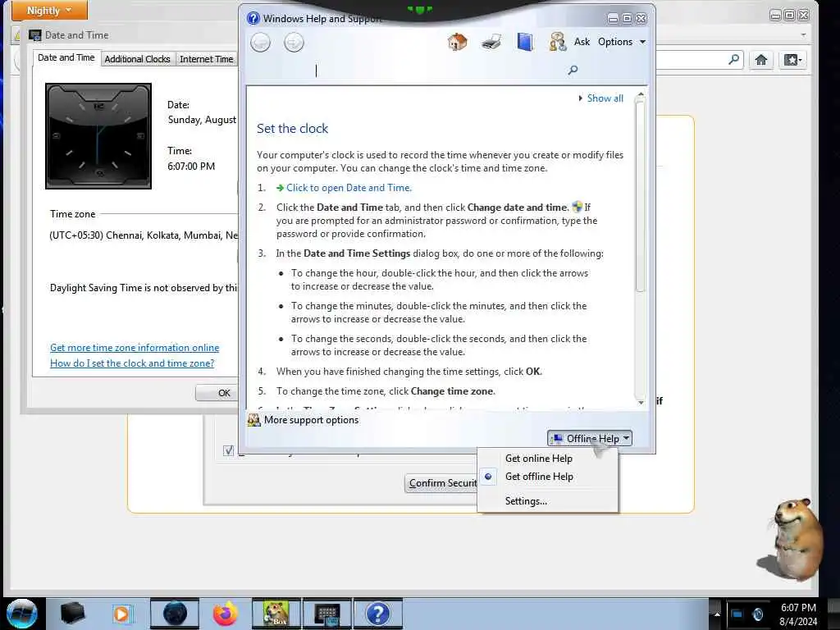
Task: Click the Help search magnifier icon
Action: pyautogui.click(x=573, y=70)
